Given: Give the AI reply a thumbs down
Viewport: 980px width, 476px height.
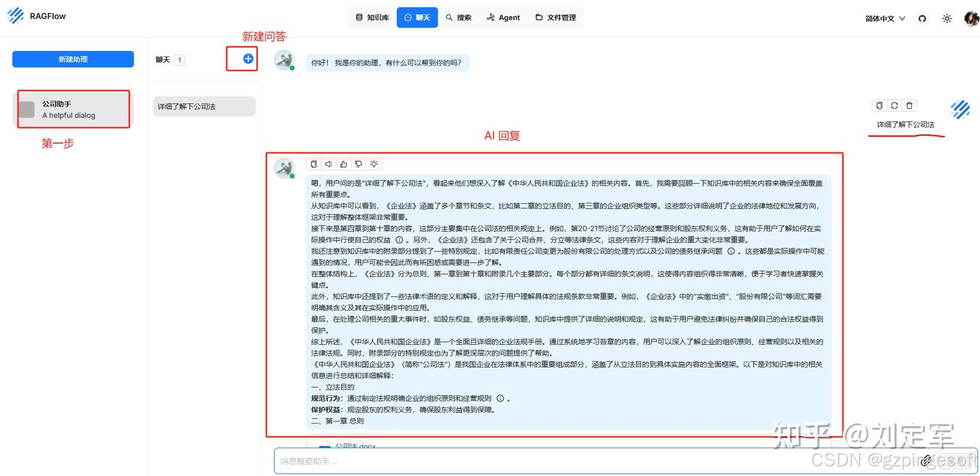Looking at the screenshot, I should 359,164.
